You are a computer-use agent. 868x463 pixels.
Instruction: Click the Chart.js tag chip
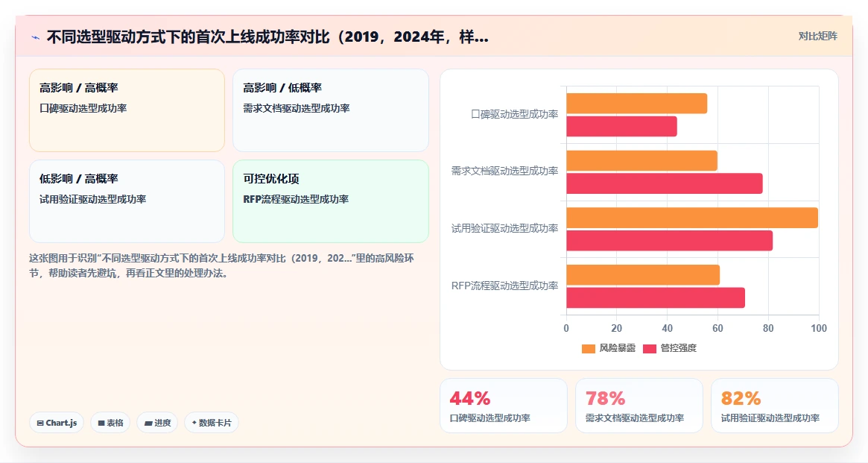(x=57, y=423)
